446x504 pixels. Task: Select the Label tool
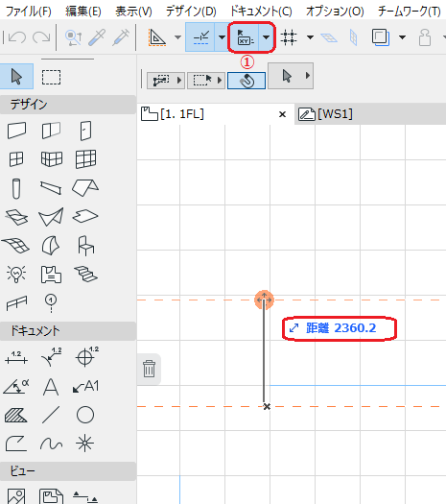tap(85, 386)
